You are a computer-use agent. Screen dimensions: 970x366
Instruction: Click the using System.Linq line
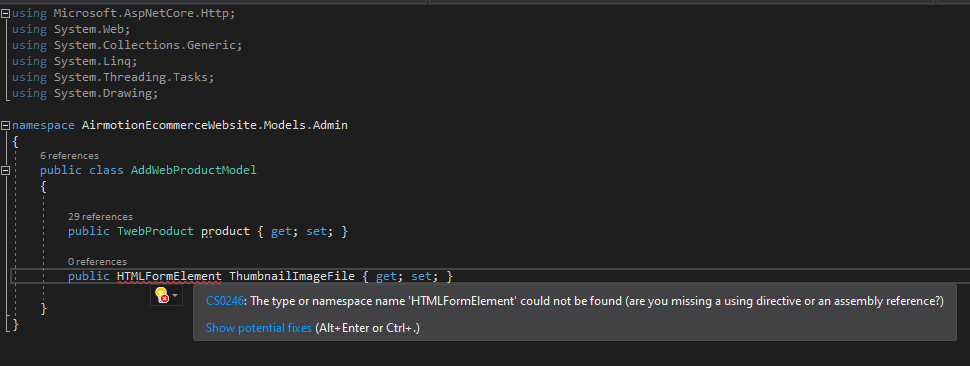coord(75,61)
